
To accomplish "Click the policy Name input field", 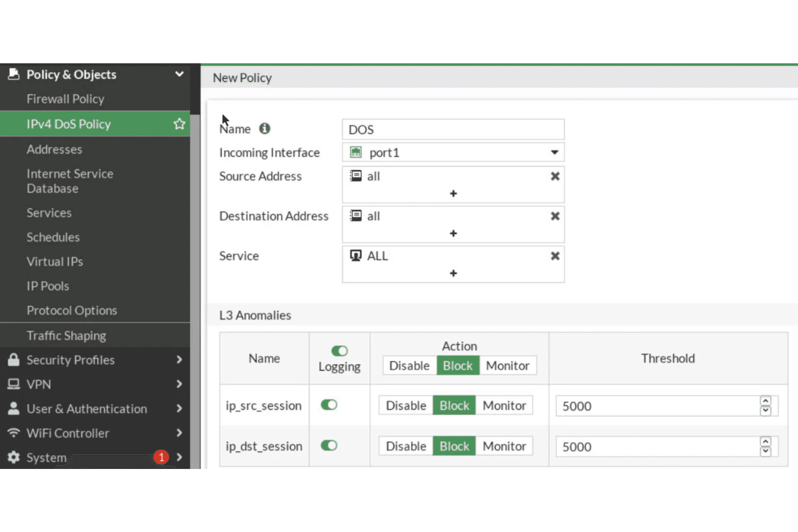I will pyautogui.click(x=453, y=129).
